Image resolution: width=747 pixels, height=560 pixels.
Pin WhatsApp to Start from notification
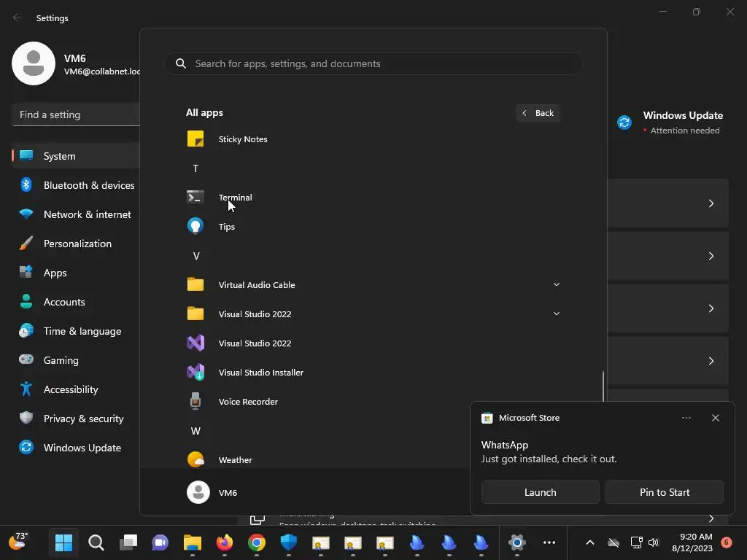point(664,492)
